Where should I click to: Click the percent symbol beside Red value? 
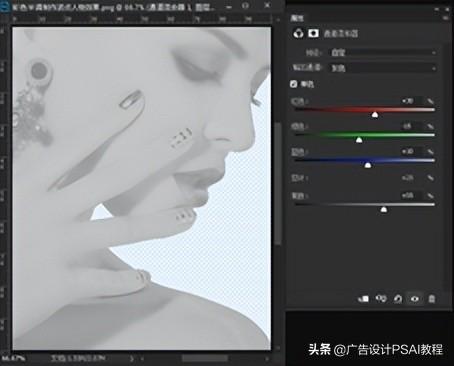pyautogui.click(x=430, y=101)
